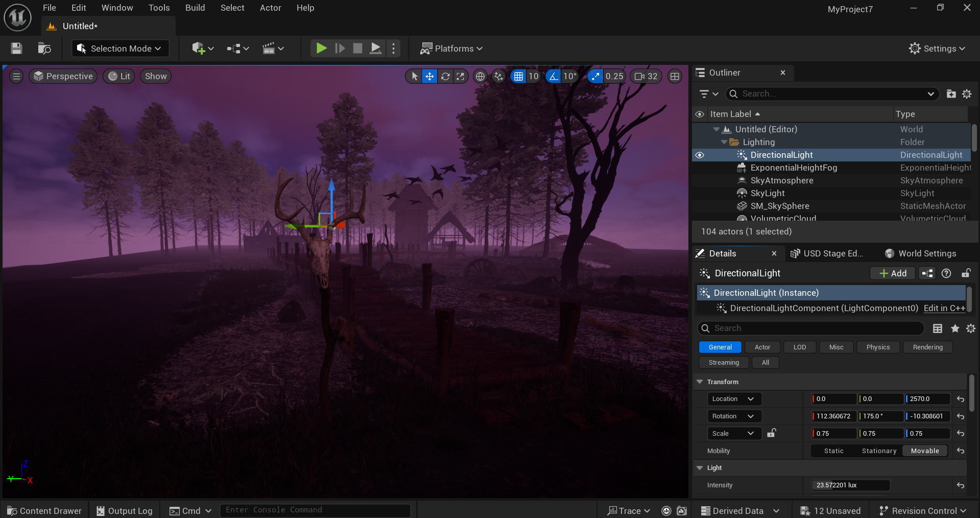980x518 pixels.
Task: Open the Outliner filter options icon
Action: [x=708, y=94]
